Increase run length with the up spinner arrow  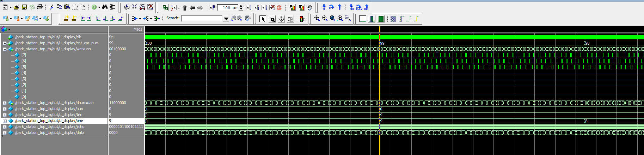point(241,6)
